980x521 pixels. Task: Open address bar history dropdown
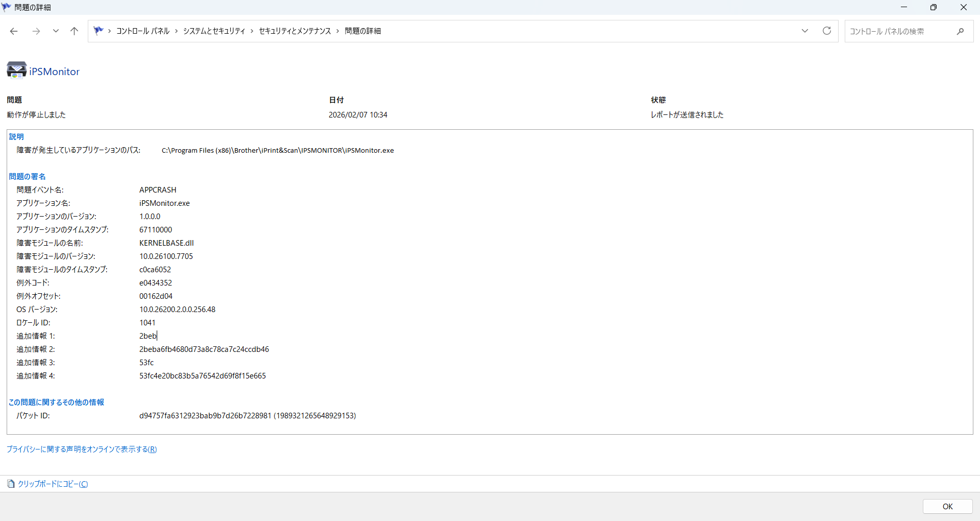(x=805, y=31)
